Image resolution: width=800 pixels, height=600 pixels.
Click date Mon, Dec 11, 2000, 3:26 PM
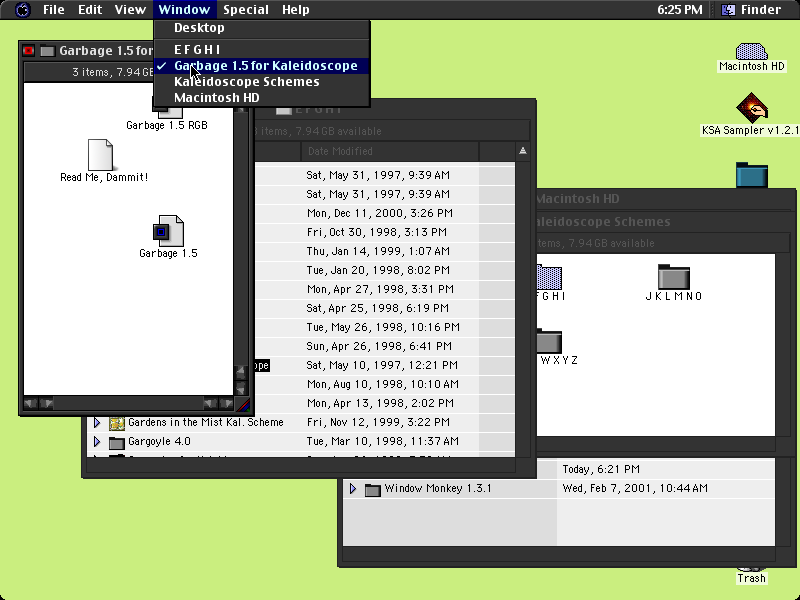click(380, 213)
